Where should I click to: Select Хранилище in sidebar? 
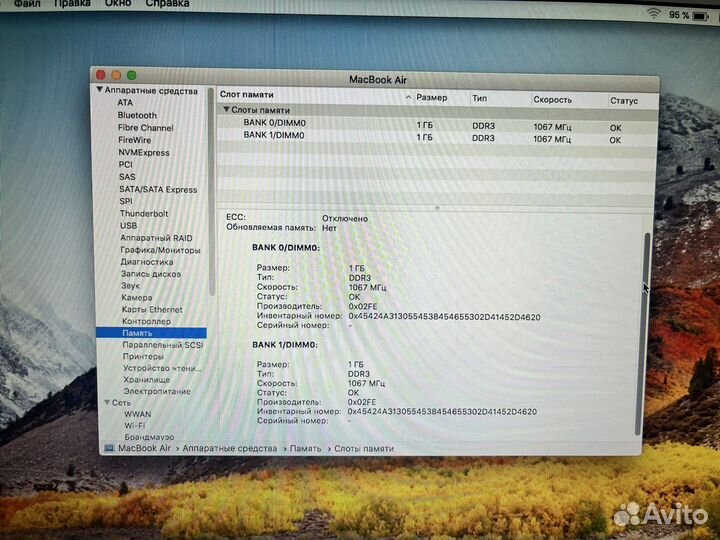(x=146, y=380)
